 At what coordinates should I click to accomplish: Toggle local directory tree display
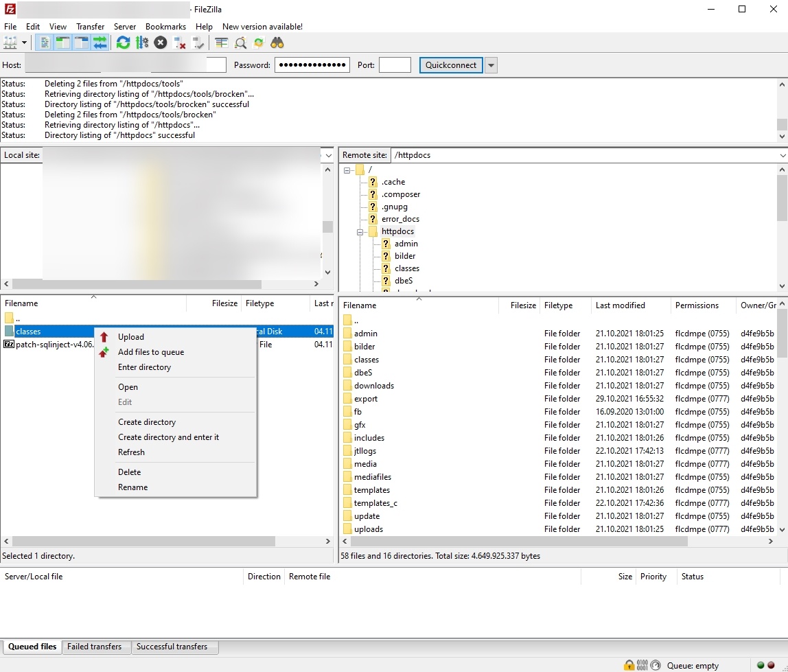click(62, 43)
